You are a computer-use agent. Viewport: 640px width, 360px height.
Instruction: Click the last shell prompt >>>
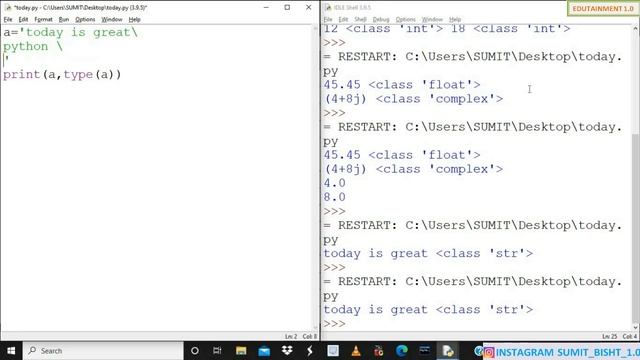[x=334, y=324]
